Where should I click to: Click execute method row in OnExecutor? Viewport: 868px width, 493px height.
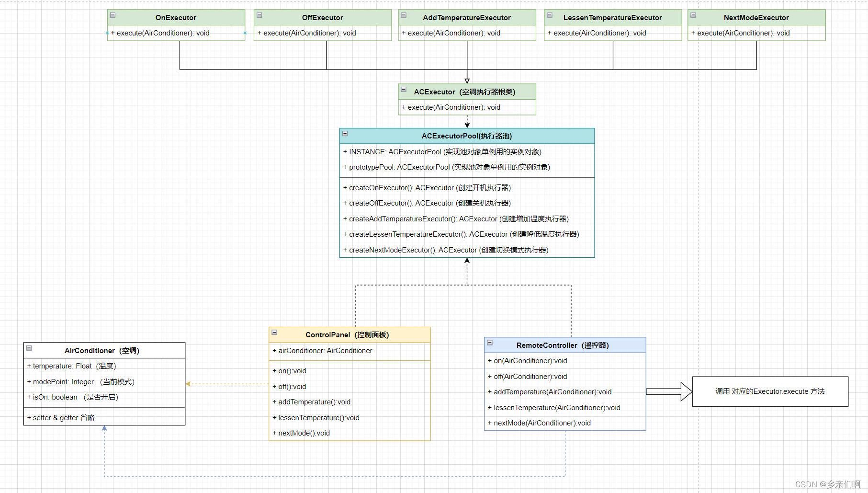tap(176, 33)
